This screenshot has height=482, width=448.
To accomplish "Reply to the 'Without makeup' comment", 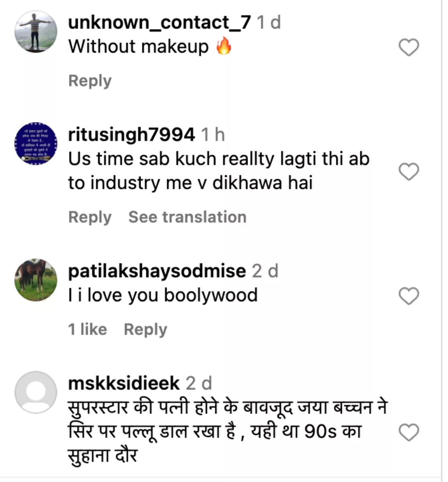I will [x=90, y=81].
